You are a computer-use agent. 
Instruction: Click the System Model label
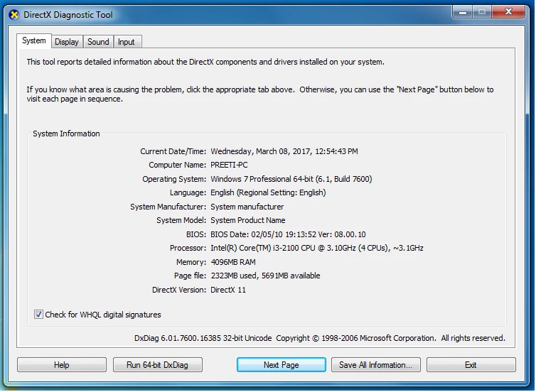click(181, 221)
